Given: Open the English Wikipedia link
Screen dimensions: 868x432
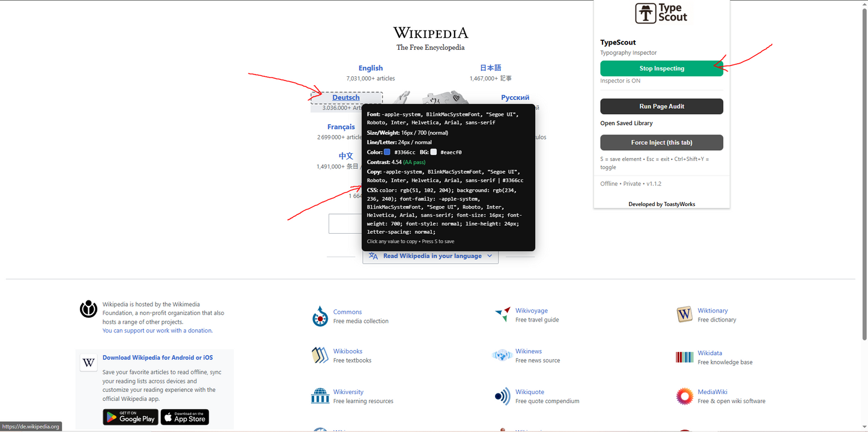Looking at the screenshot, I should tap(371, 68).
